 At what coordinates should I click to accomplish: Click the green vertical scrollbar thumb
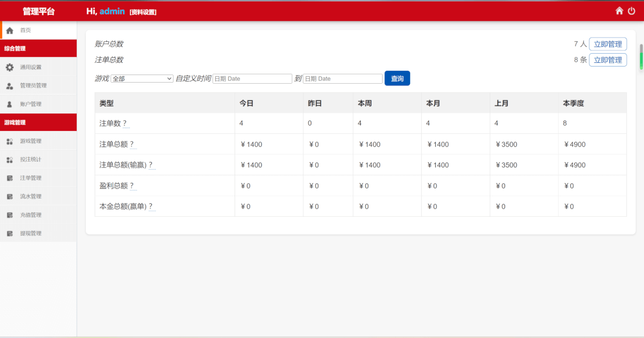point(641,57)
